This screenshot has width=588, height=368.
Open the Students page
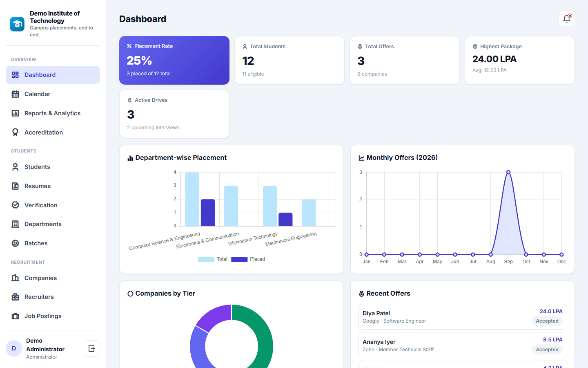[x=53, y=167]
